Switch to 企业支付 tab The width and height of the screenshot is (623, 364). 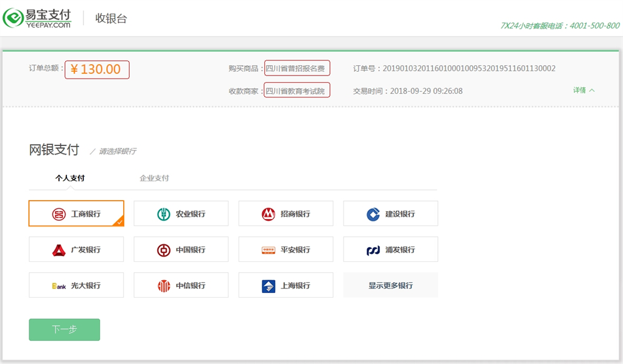click(154, 178)
